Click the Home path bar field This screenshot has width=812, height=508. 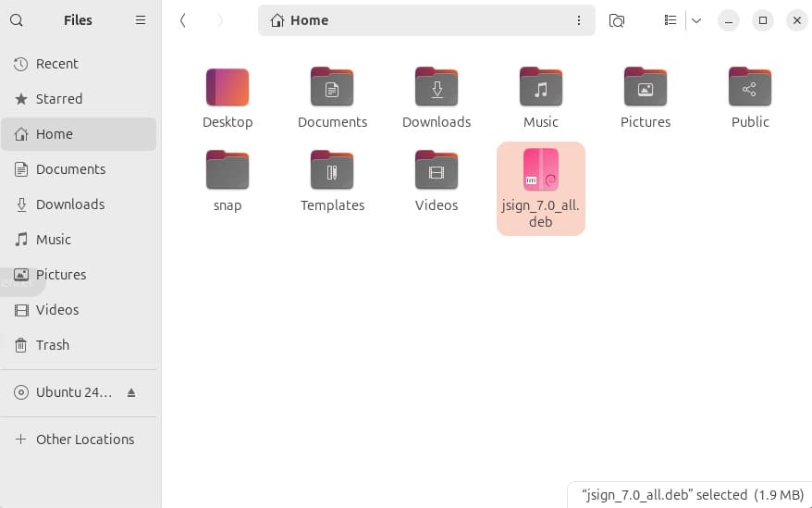tap(416, 20)
